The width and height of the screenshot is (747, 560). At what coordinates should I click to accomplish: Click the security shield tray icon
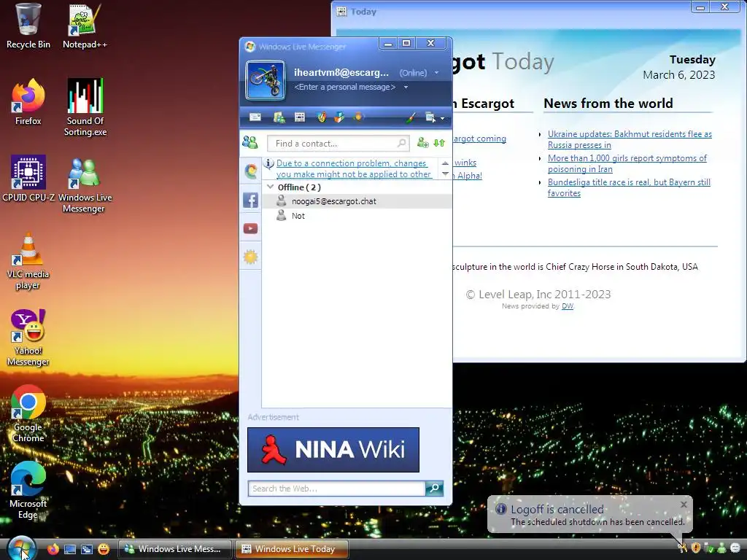point(695,548)
